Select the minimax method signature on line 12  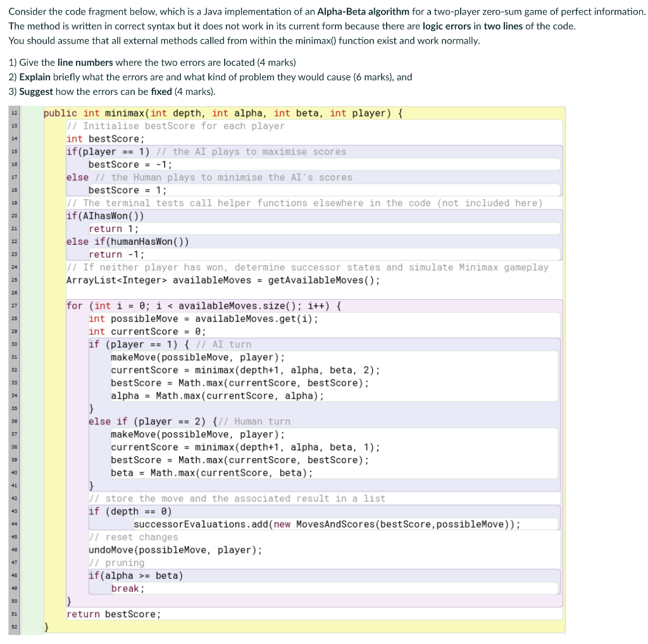(x=221, y=114)
